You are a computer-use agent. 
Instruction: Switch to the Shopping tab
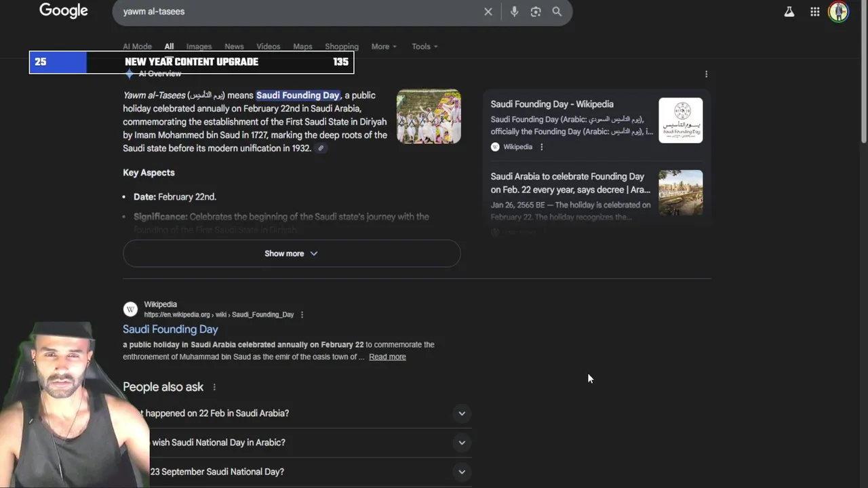[x=341, y=47]
